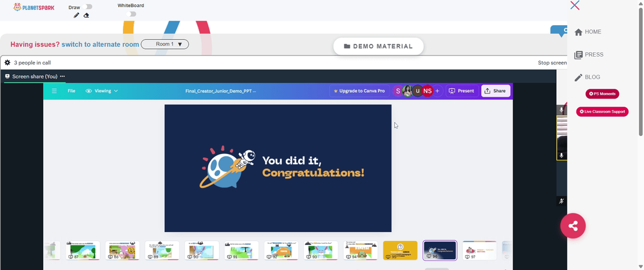644x270 pixels.
Task: Open Screen share three-dot options
Action: [62, 77]
